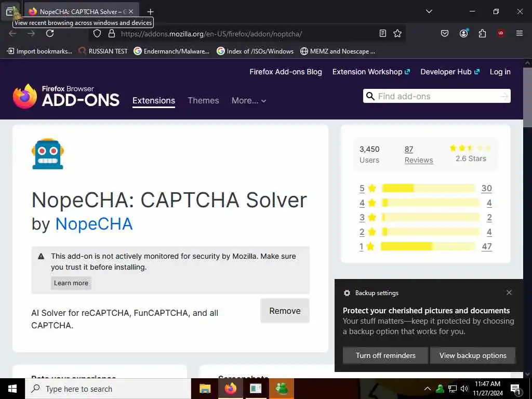Focus the URL address bar

[x=248, y=34]
